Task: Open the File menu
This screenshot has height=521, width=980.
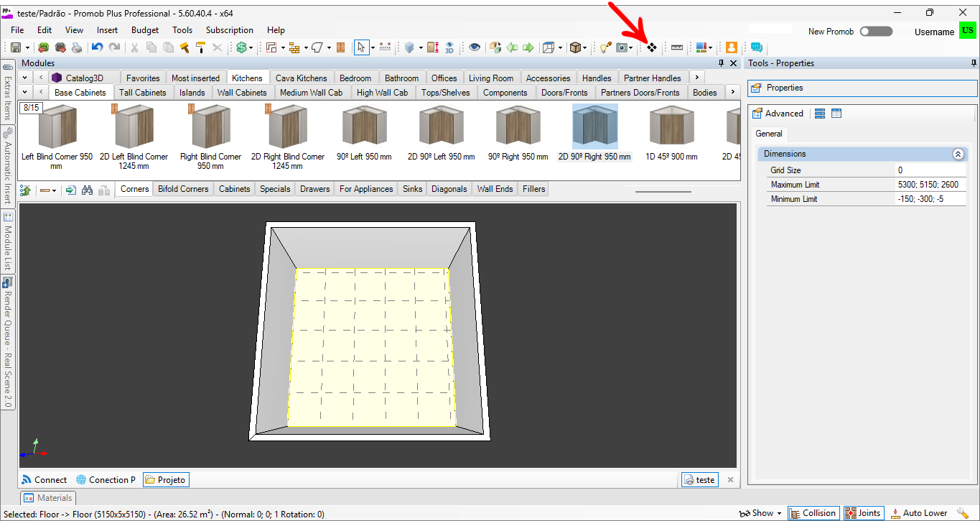Action: [x=17, y=30]
